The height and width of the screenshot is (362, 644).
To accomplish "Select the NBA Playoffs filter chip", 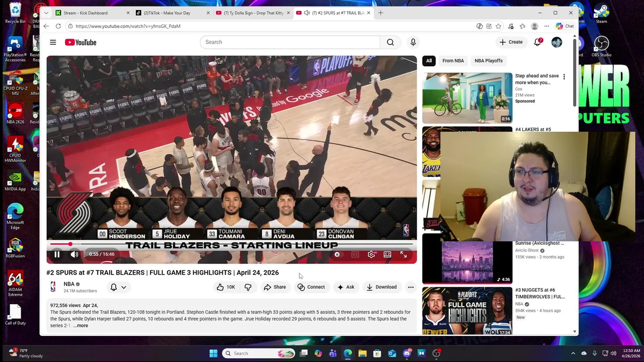I will pos(489,61).
